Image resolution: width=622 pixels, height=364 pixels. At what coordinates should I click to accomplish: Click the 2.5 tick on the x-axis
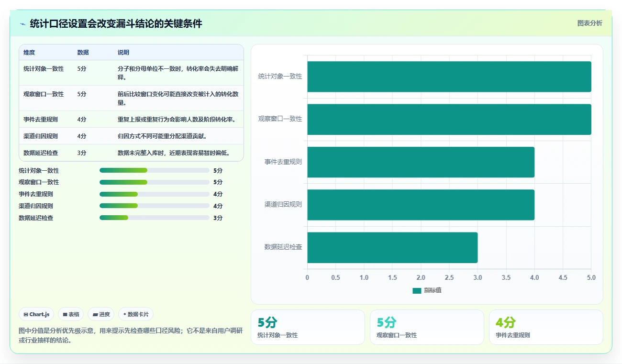(x=449, y=277)
